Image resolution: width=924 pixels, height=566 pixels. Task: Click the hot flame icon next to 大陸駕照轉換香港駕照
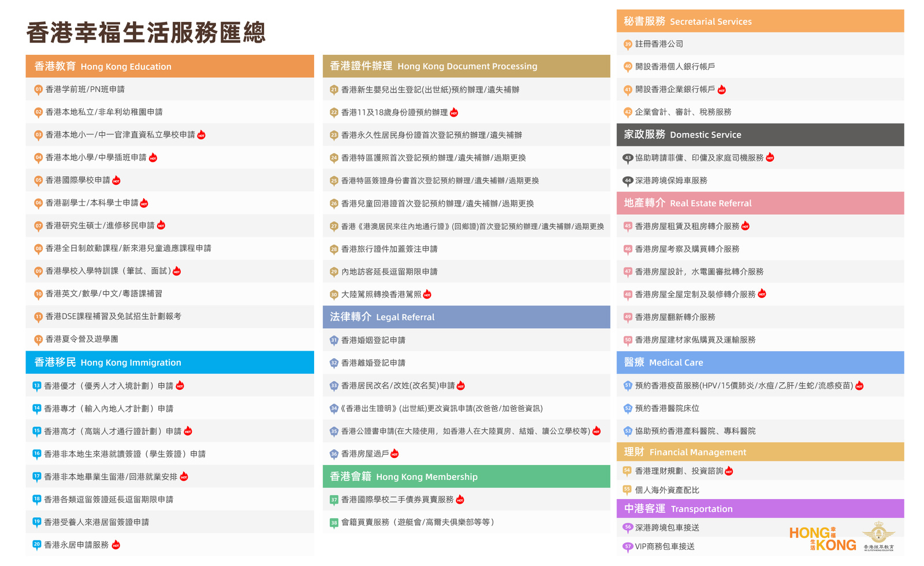pos(427,295)
